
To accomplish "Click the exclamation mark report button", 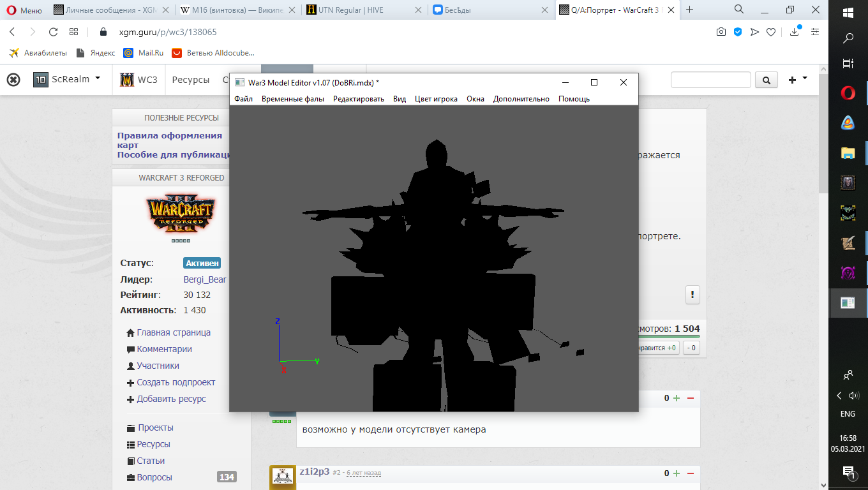I will pyautogui.click(x=692, y=295).
